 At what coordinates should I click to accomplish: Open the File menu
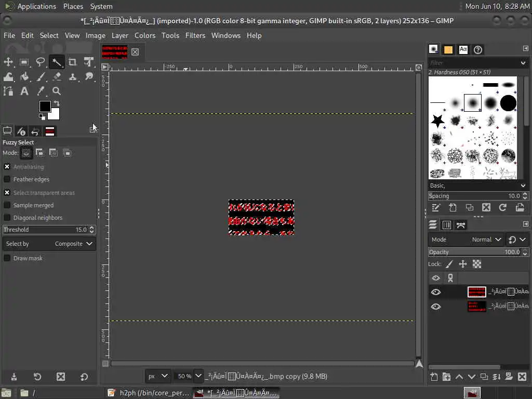9,36
